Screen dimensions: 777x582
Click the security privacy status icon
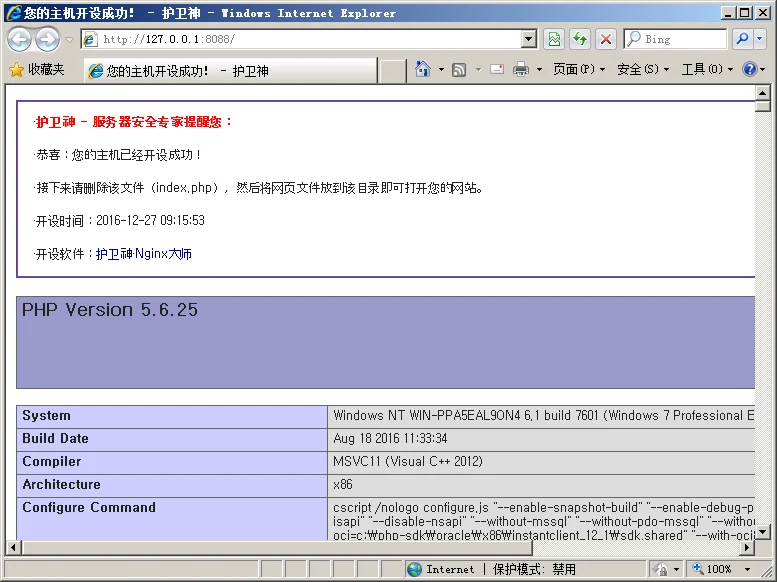tap(661, 569)
